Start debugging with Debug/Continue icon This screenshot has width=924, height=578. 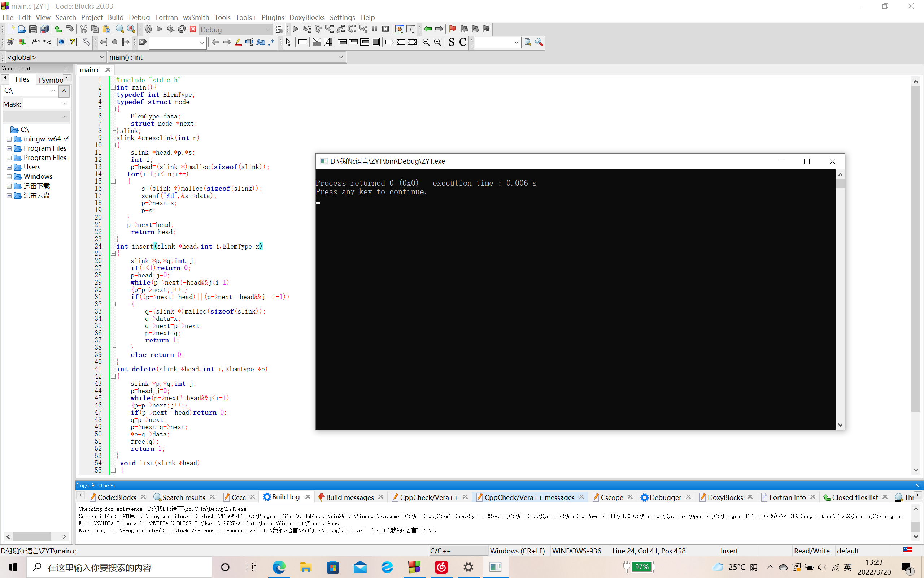point(296,29)
